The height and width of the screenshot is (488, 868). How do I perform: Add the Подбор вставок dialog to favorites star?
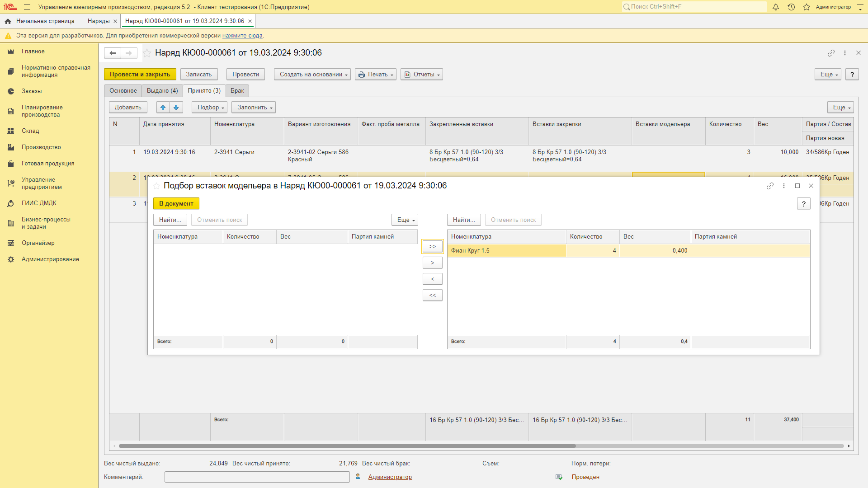pos(156,186)
